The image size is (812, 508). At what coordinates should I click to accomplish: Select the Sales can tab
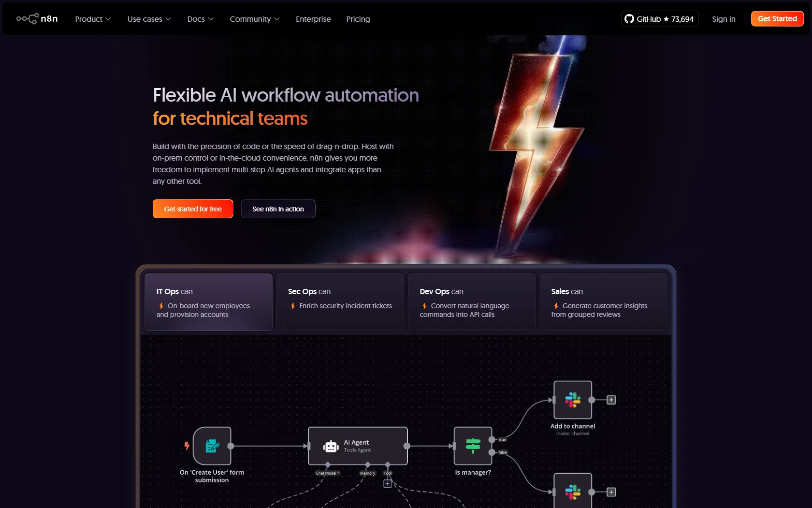pyautogui.click(x=603, y=302)
